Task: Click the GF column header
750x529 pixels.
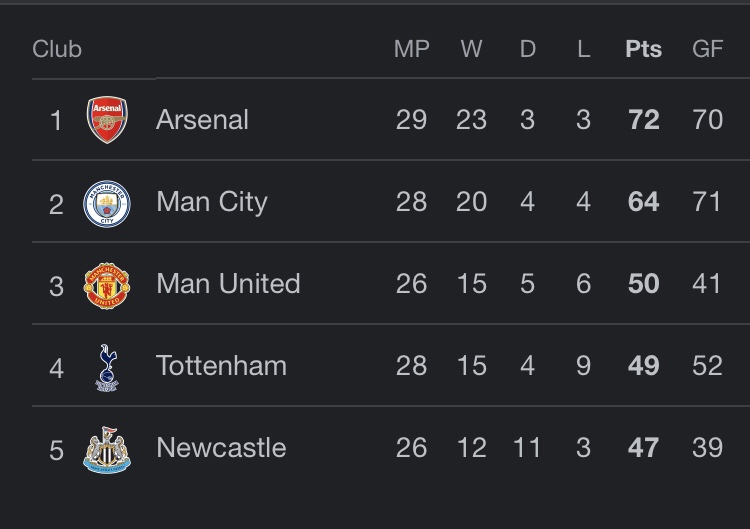Action: pyautogui.click(x=707, y=49)
